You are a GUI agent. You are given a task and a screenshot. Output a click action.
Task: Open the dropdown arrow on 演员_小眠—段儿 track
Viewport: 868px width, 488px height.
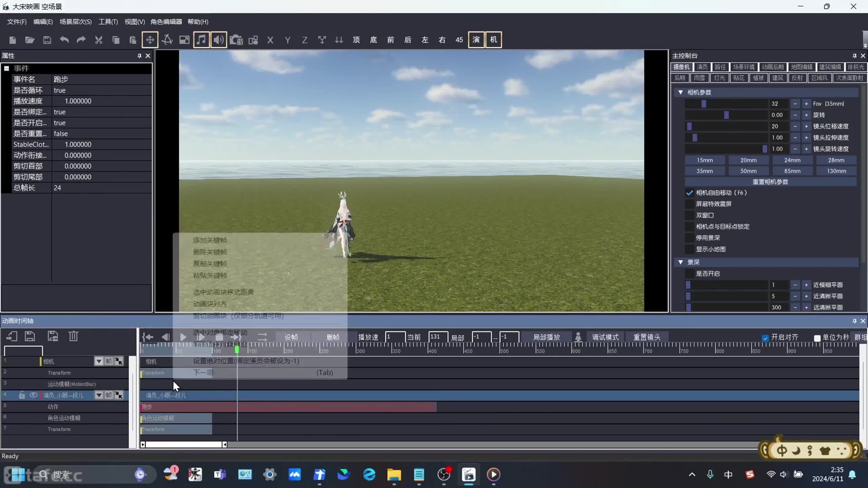coord(99,395)
